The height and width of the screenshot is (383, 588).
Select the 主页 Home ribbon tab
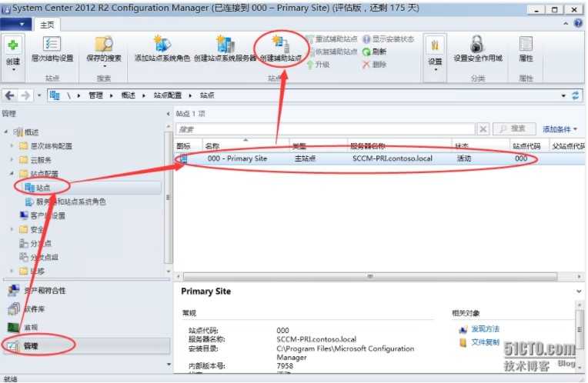pos(47,25)
